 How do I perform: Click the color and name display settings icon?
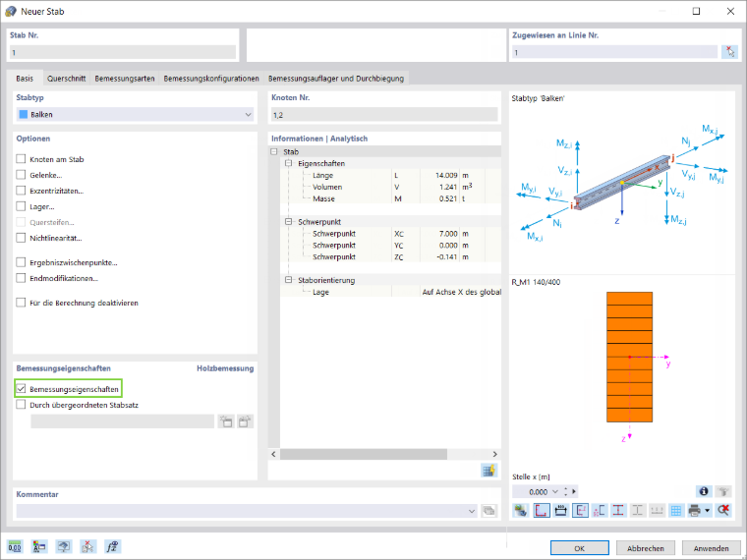39,546
